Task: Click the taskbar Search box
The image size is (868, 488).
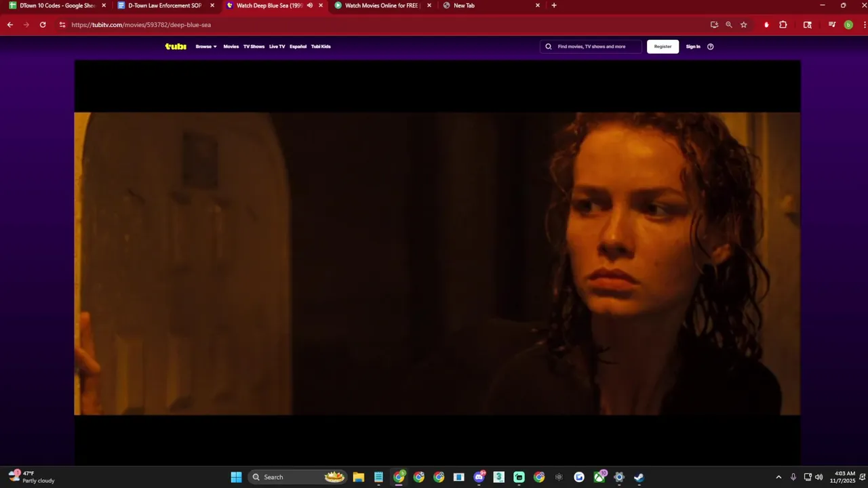Action: pyautogui.click(x=297, y=477)
